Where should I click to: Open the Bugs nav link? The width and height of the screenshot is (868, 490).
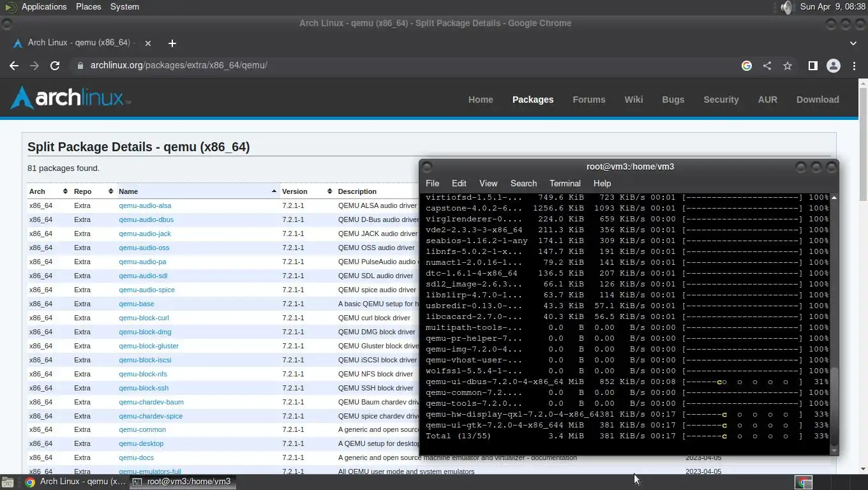(673, 100)
